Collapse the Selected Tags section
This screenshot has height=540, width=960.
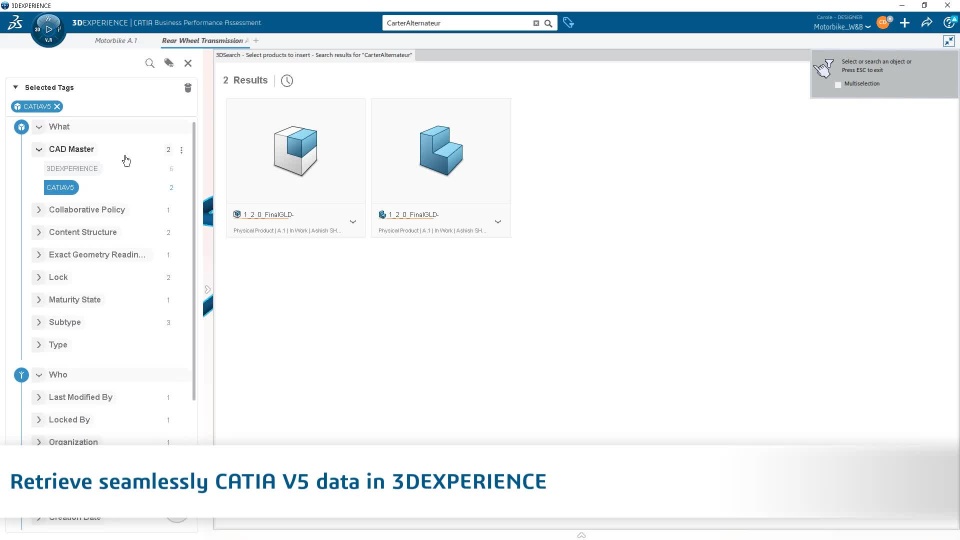pos(16,88)
